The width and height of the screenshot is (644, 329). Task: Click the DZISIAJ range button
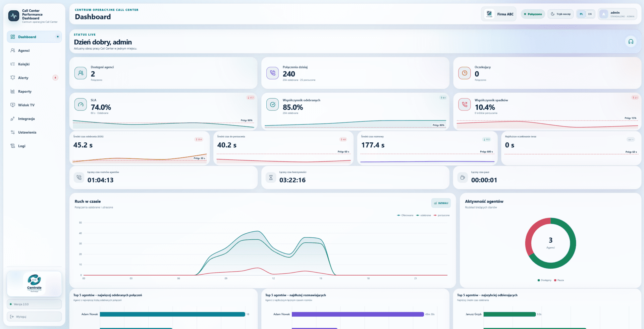tap(441, 203)
